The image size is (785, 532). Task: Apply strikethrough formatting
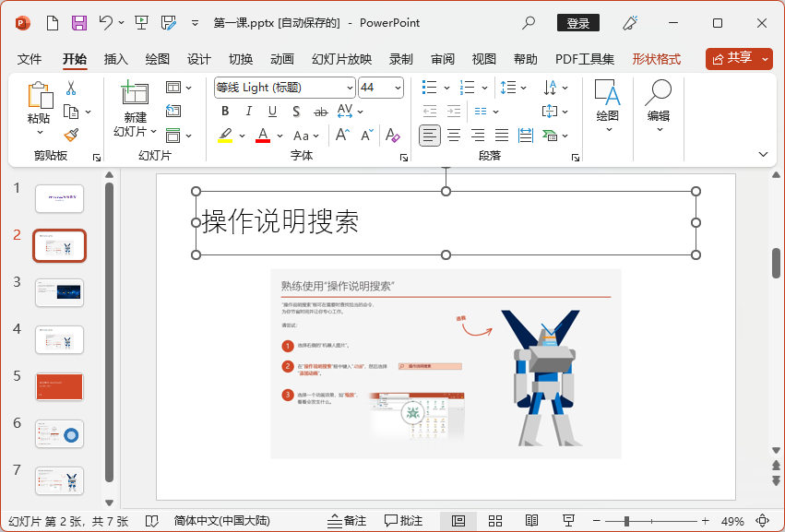[320, 112]
